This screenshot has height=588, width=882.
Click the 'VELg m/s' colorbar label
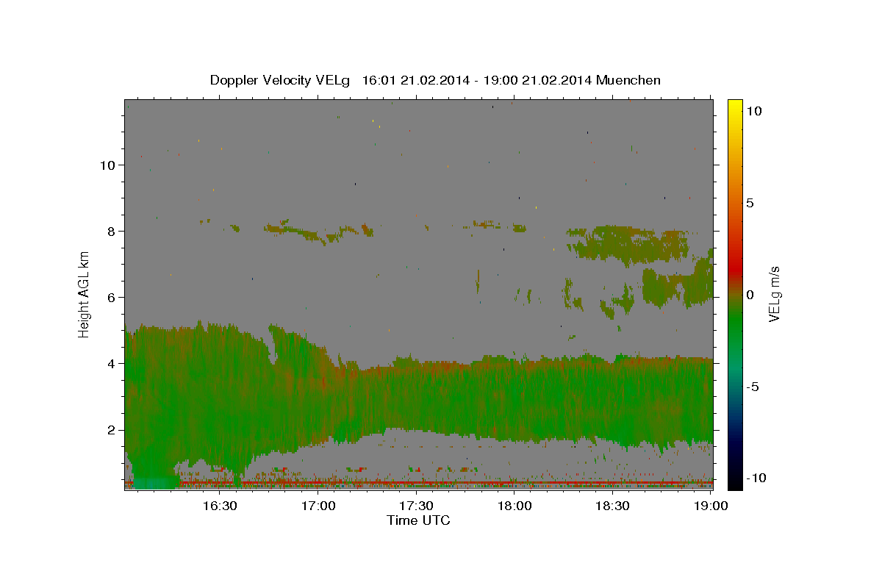[x=774, y=294]
